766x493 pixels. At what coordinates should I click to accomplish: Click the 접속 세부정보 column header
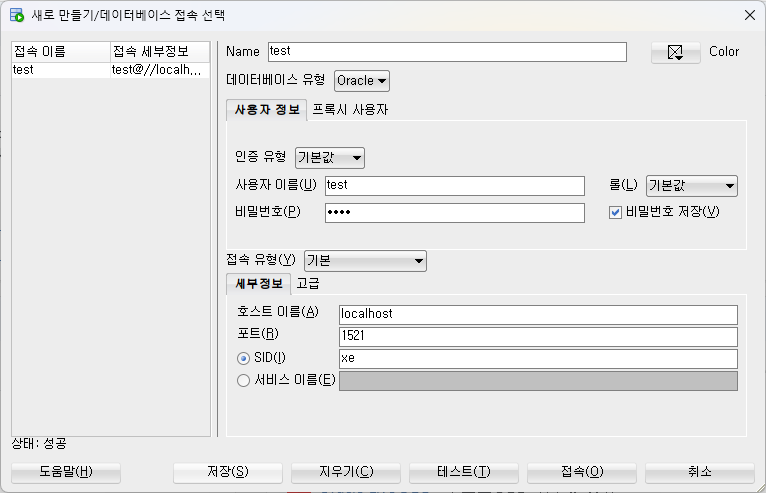point(160,52)
